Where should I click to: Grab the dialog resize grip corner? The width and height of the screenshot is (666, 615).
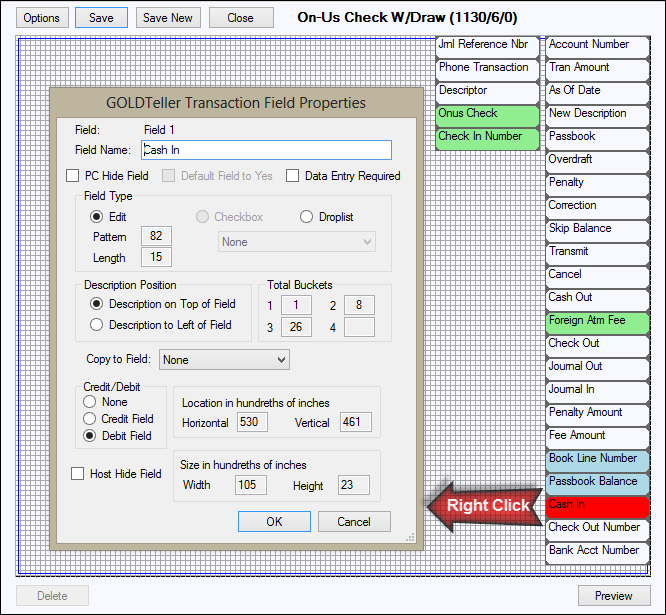[x=411, y=537]
